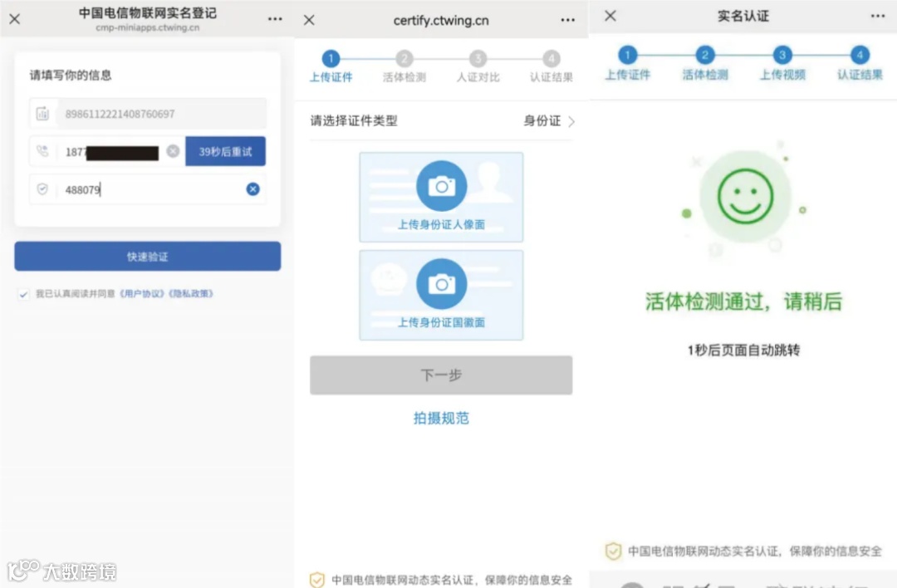Click the 39秒后重试 resend button
Screen dimensions: 897x588
pyautogui.click(x=225, y=152)
